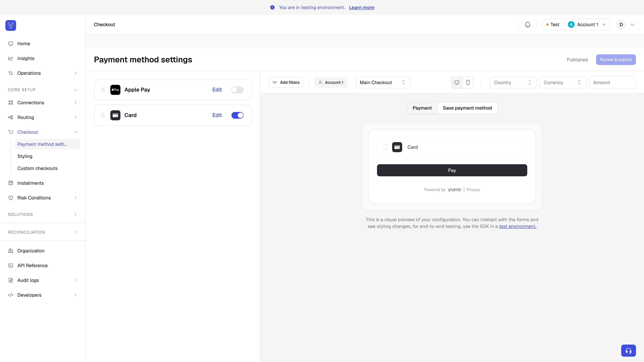Open notifications bell
The height and width of the screenshot is (362, 644).
527,24
